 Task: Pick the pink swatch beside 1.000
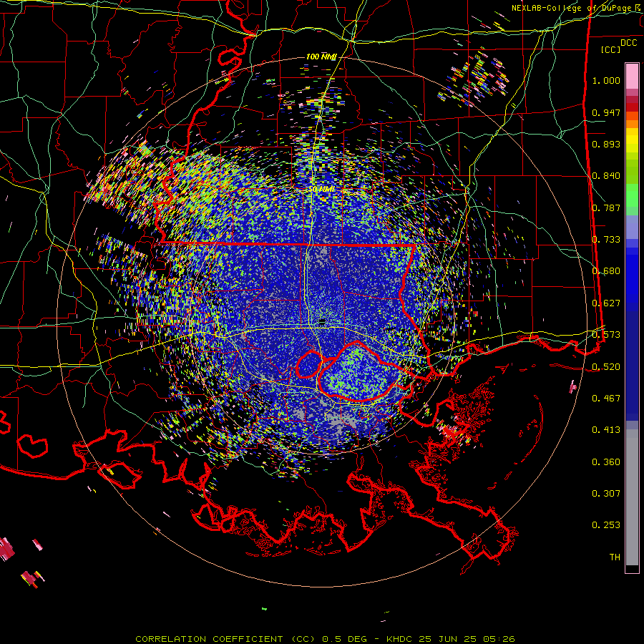tap(632, 77)
